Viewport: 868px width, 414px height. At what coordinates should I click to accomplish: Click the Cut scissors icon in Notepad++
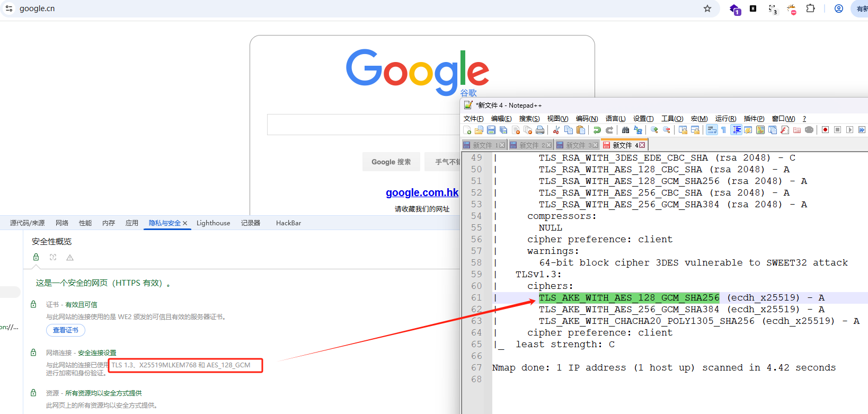coord(556,130)
